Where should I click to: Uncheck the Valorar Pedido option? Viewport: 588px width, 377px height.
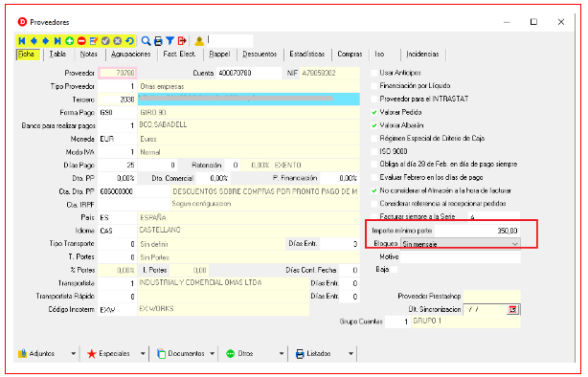[373, 112]
